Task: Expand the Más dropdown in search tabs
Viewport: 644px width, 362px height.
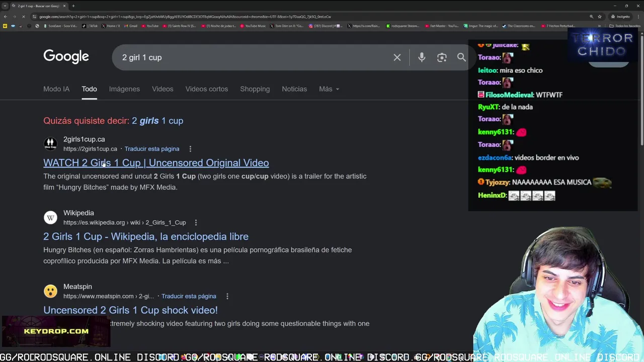Action: coord(329,89)
